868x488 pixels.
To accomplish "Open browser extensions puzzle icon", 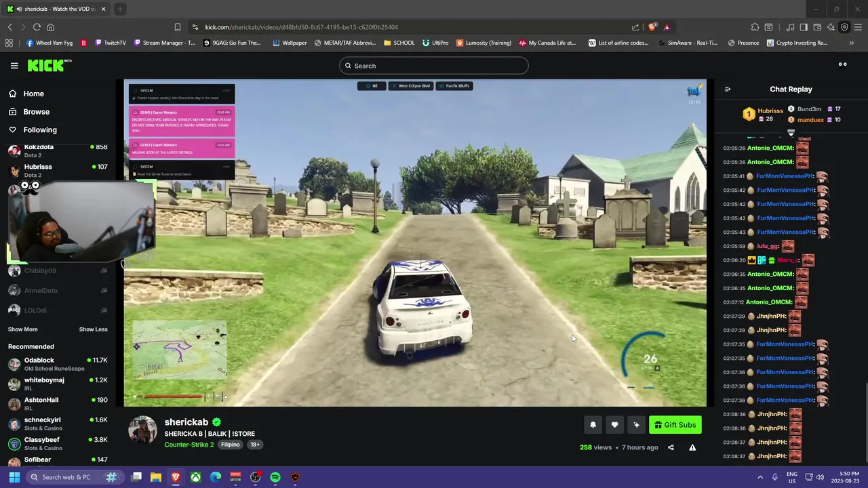I will point(755,27).
